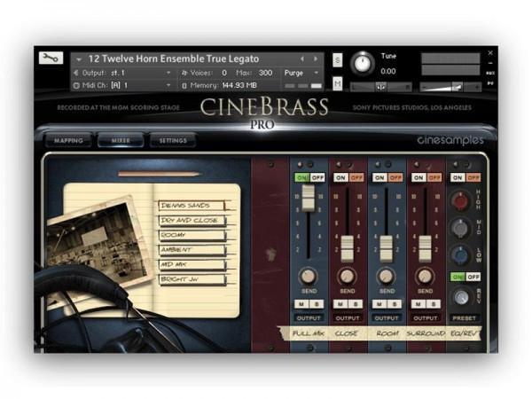The height and width of the screenshot is (399, 532).
Task: Switch to the Mixer tab
Action: (121, 140)
